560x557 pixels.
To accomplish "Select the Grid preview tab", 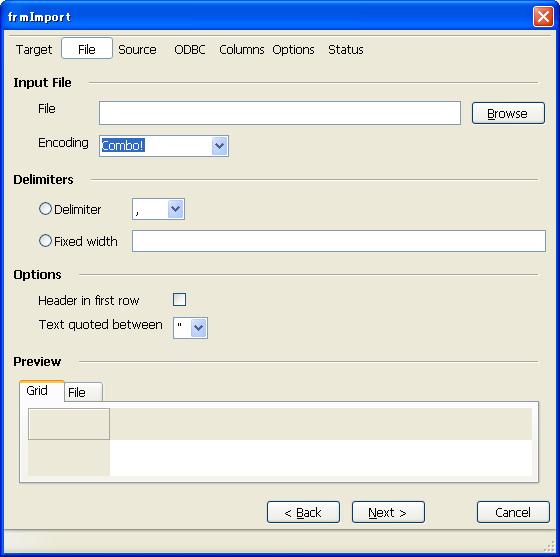I will (x=41, y=391).
